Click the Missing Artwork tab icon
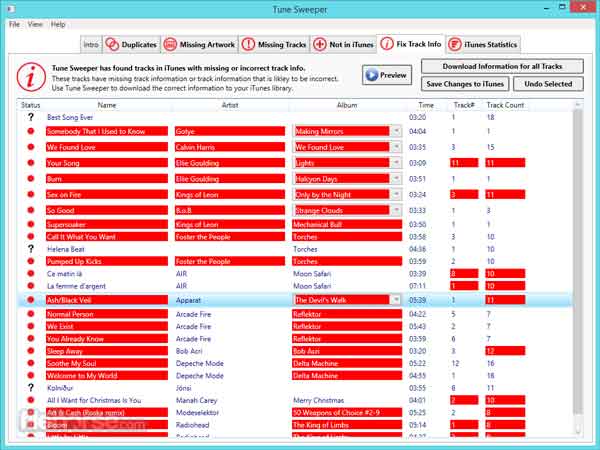Screen dimensions: 600x450 (170, 44)
